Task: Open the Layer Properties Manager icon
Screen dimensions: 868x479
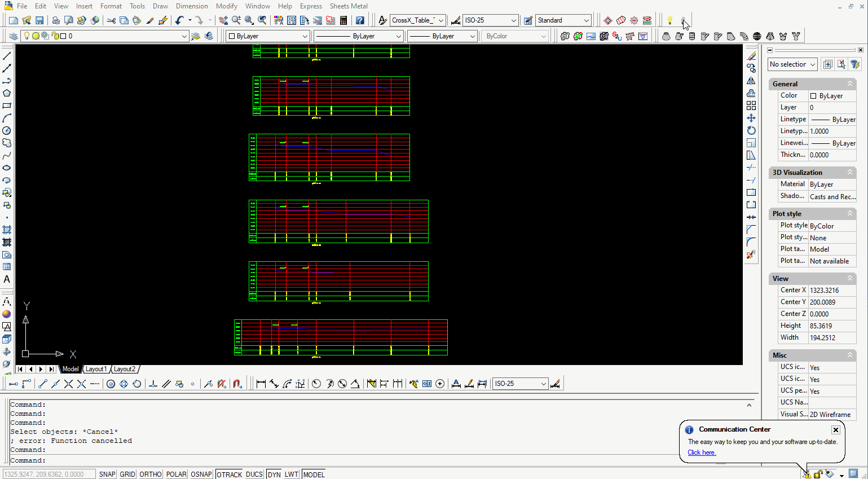Action: (14, 36)
